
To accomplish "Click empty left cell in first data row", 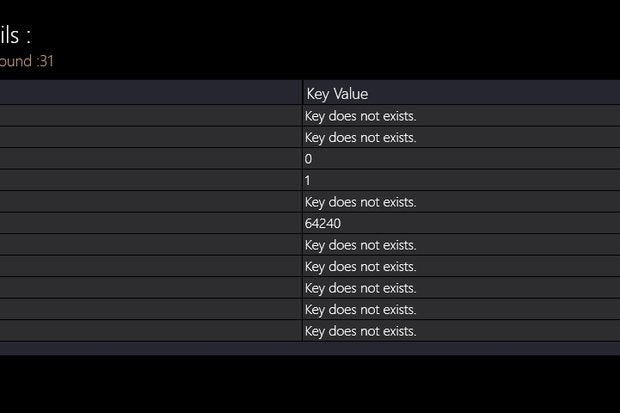I will 151,116.
